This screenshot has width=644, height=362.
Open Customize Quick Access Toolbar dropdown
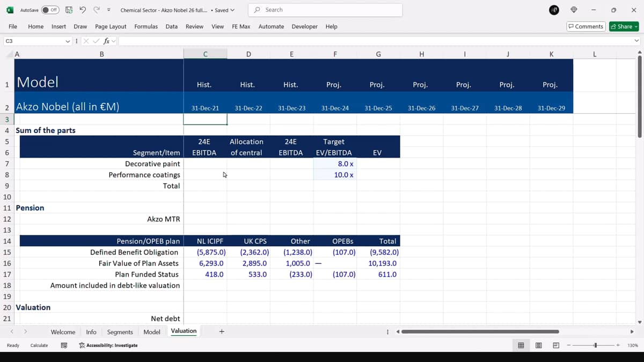click(109, 10)
